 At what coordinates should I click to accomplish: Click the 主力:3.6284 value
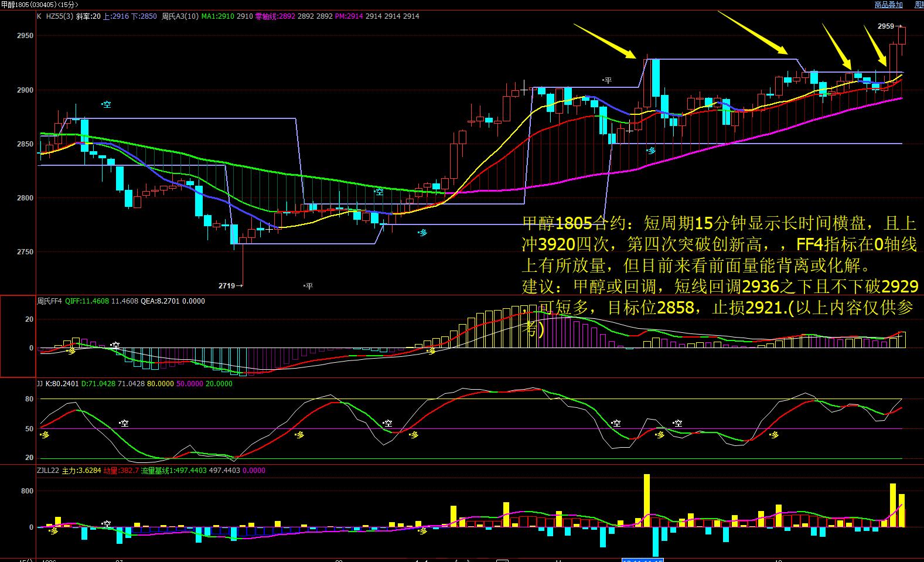(81, 471)
